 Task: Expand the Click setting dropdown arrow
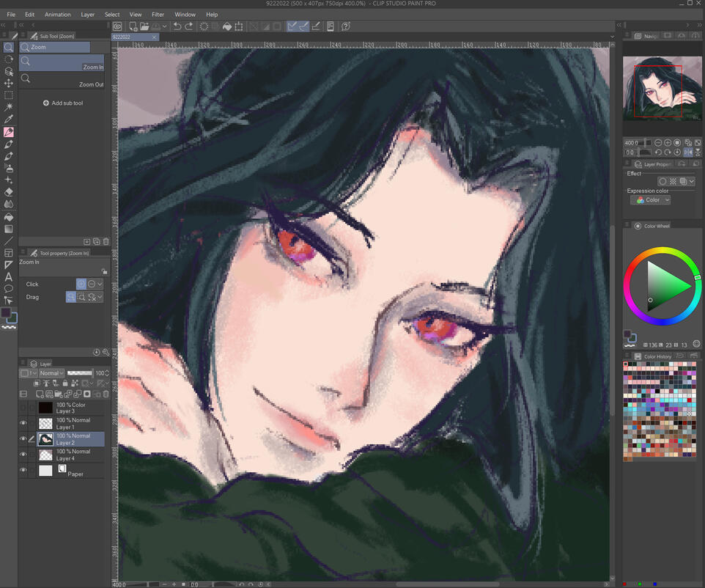point(100,284)
